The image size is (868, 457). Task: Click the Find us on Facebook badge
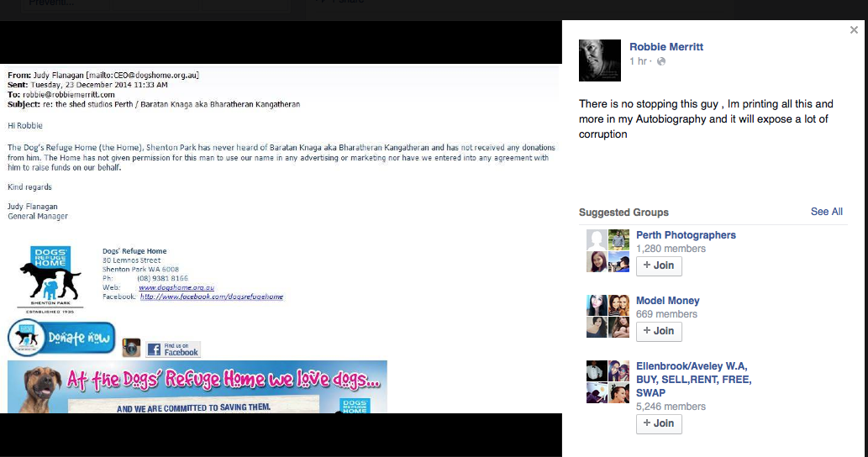click(173, 349)
